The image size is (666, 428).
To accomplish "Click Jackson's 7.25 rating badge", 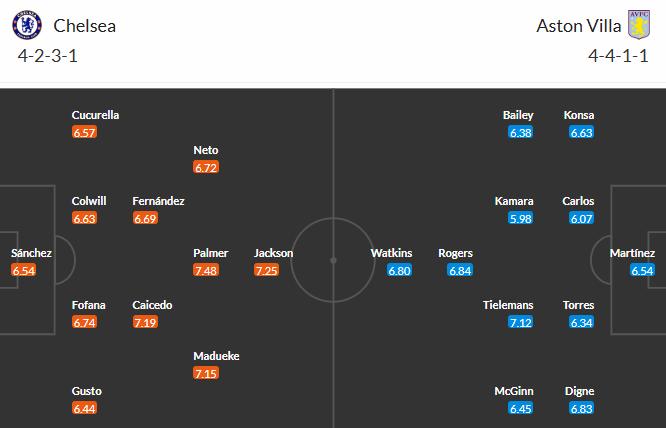I will [266, 270].
